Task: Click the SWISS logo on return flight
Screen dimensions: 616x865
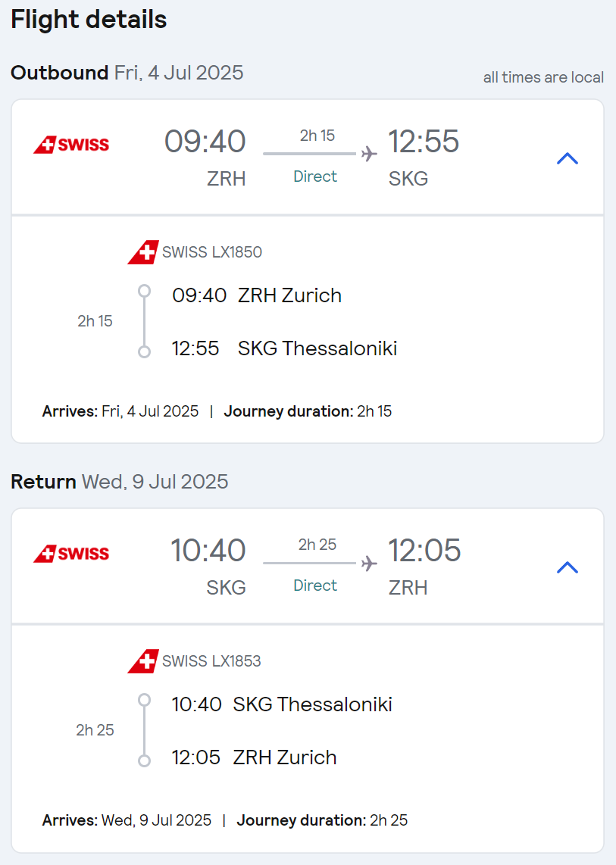Action: tap(71, 554)
